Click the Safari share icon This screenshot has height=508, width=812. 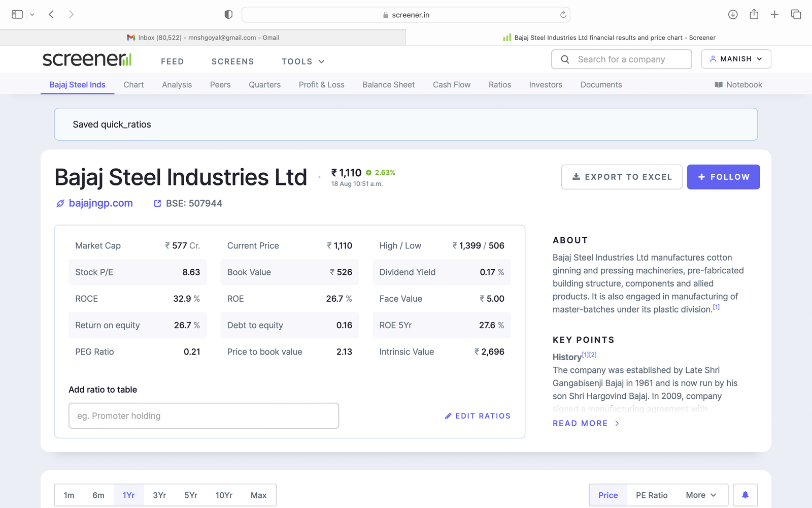pyautogui.click(x=754, y=15)
